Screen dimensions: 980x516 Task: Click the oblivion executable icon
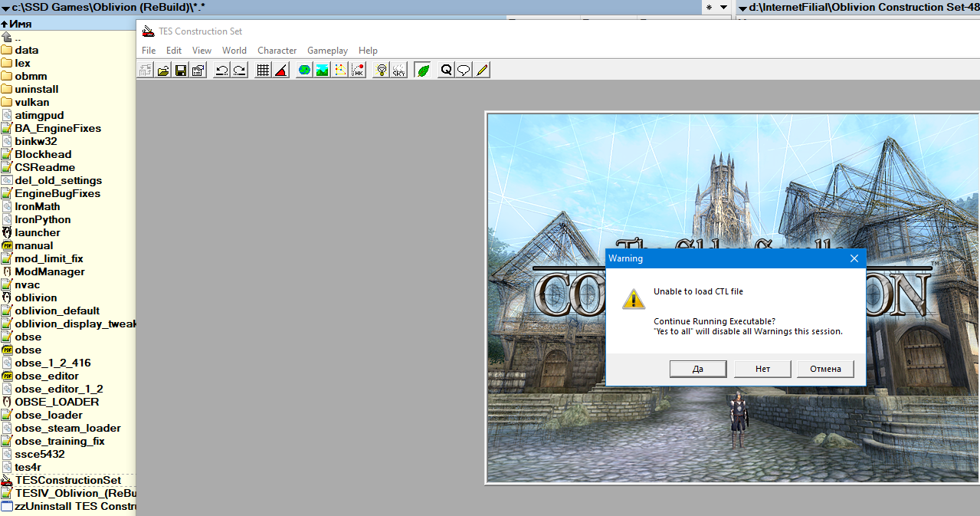7,297
